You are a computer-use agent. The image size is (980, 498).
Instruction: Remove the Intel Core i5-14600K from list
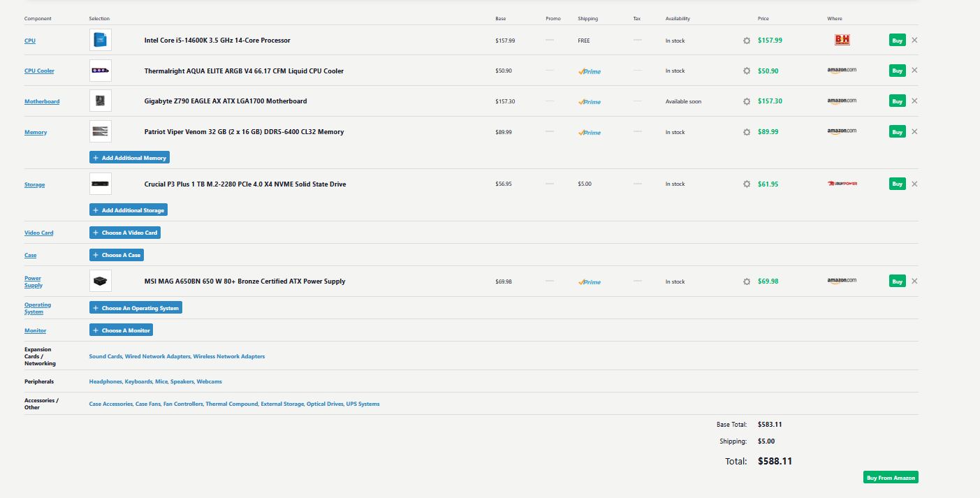point(914,40)
